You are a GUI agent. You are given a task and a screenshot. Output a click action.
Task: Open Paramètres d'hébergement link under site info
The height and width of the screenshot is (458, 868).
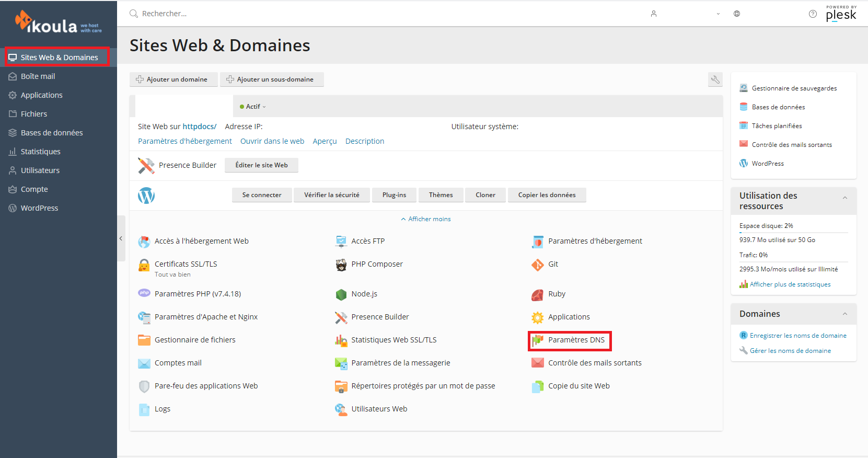185,141
